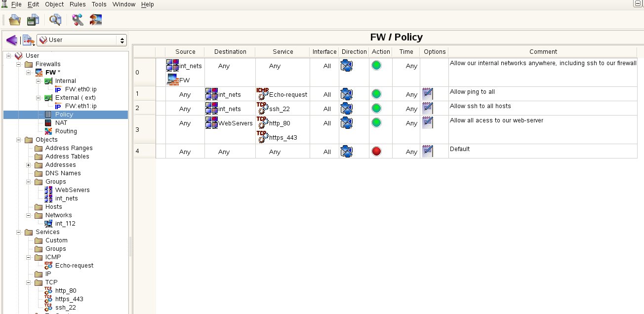
Task: Open the Help menu
Action: [x=147, y=4]
